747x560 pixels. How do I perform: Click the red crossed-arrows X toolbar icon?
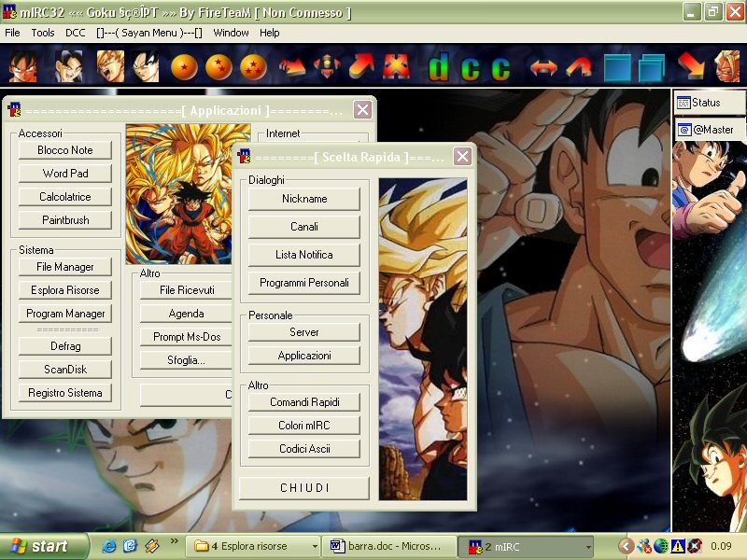click(x=396, y=67)
